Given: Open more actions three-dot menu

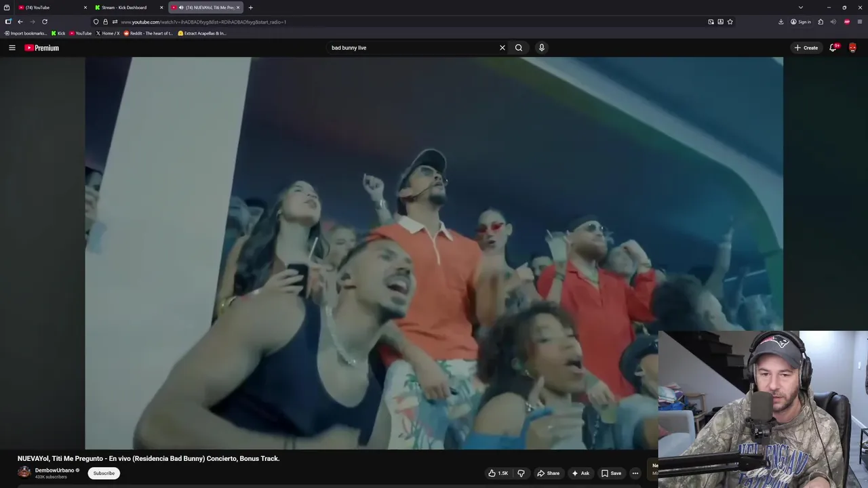Looking at the screenshot, I should click(x=635, y=473).
